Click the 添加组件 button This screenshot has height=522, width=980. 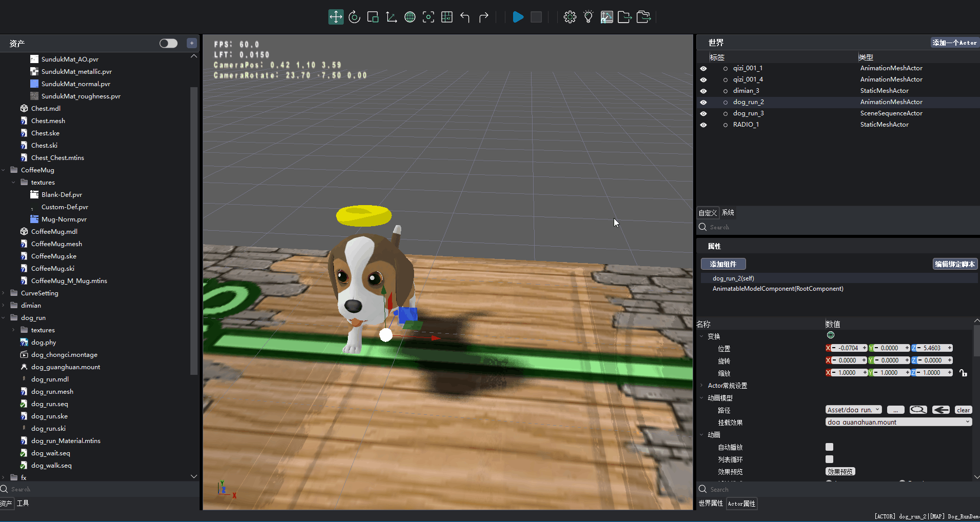click(723, 264)
